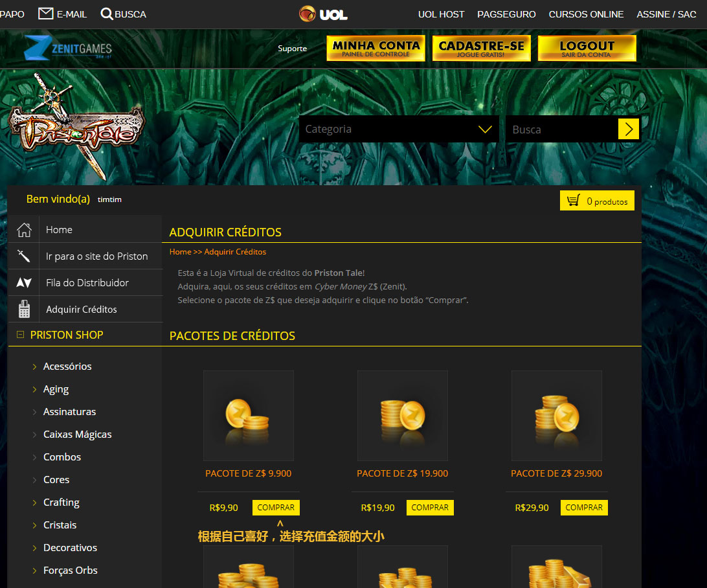Expand the Assinaturas category chevron
The image size is (707, 588).
coord(34,412)
